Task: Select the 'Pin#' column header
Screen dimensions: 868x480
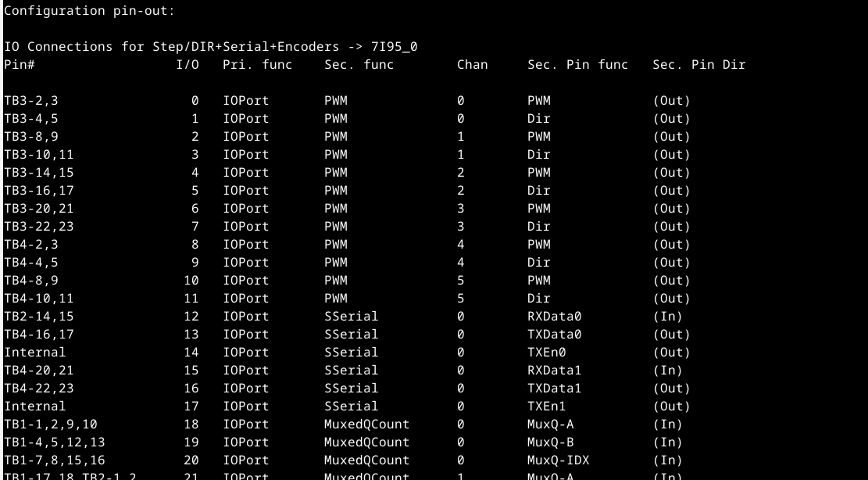Action: click(20, 65)
